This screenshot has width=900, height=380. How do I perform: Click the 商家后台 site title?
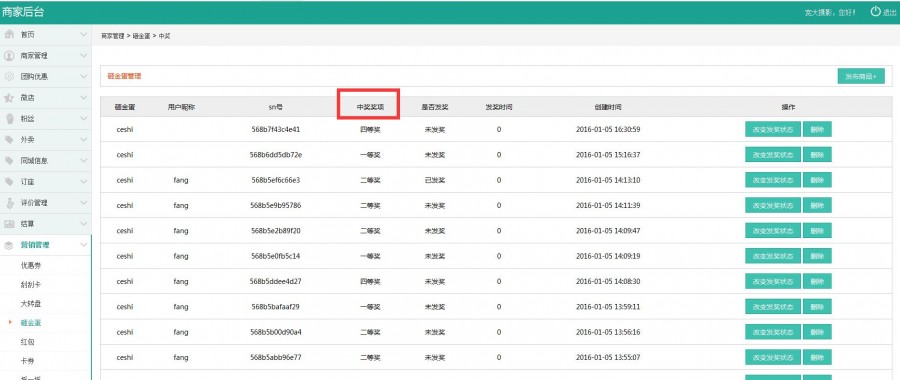click(x=23, y=12)
